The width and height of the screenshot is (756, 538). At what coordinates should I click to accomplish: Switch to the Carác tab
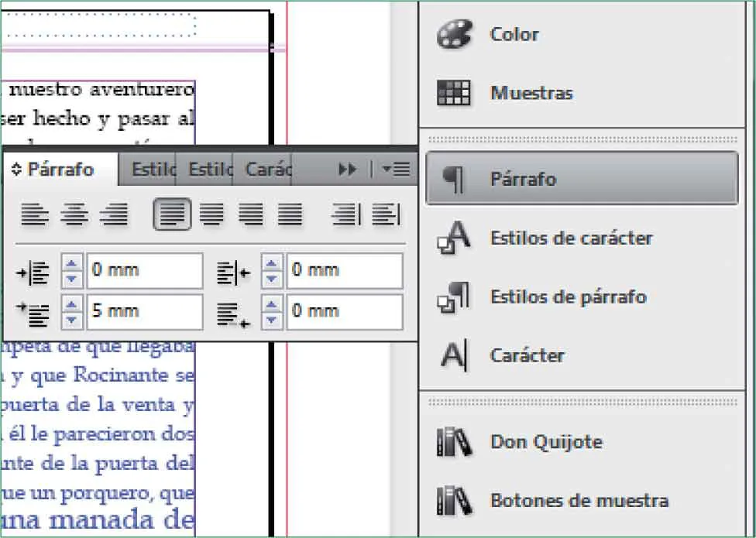(267, 169)
